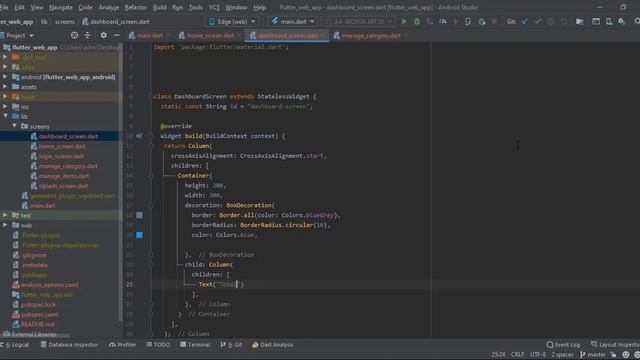The image size is (640, 360).
Task: Click the master Git branch in status bar
Action: 592,355
